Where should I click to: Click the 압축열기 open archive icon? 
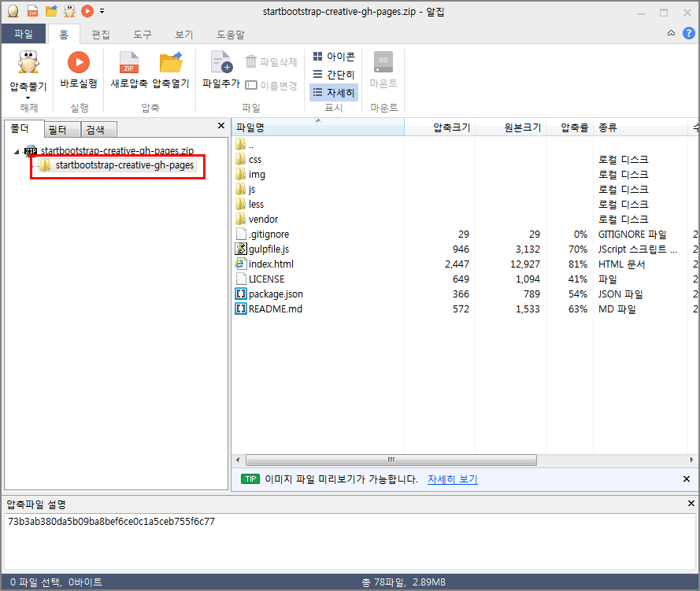tap(171, 62)
